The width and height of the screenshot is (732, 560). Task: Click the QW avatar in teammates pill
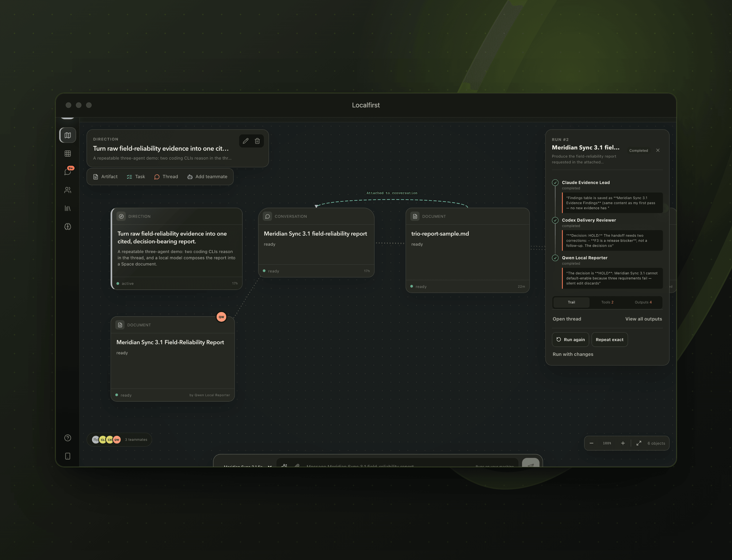pyautogui.click(x=117, y=440)
